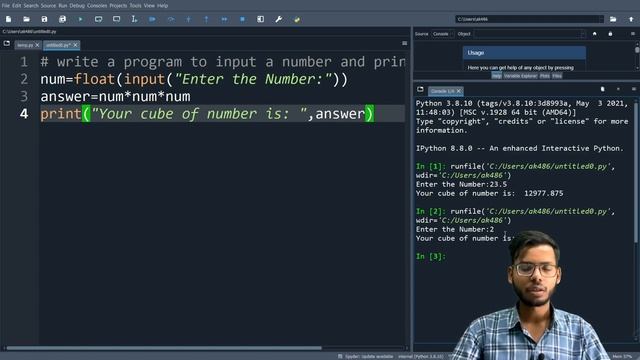Switch to Variable Explorer tab
The height and width of the screenshot is (360, 640).
point(520,76)
